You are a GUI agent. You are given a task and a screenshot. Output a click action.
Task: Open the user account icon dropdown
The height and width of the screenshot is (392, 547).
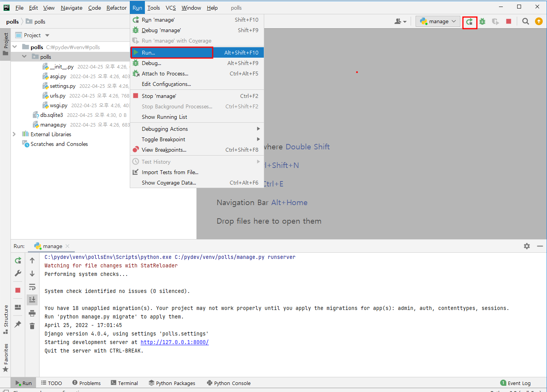(x=400, y=22)
